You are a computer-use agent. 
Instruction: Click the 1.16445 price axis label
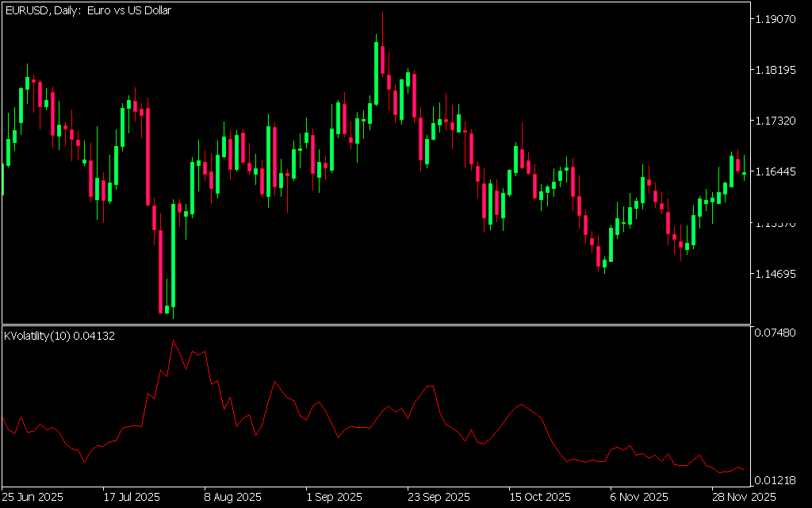(776, 171)
